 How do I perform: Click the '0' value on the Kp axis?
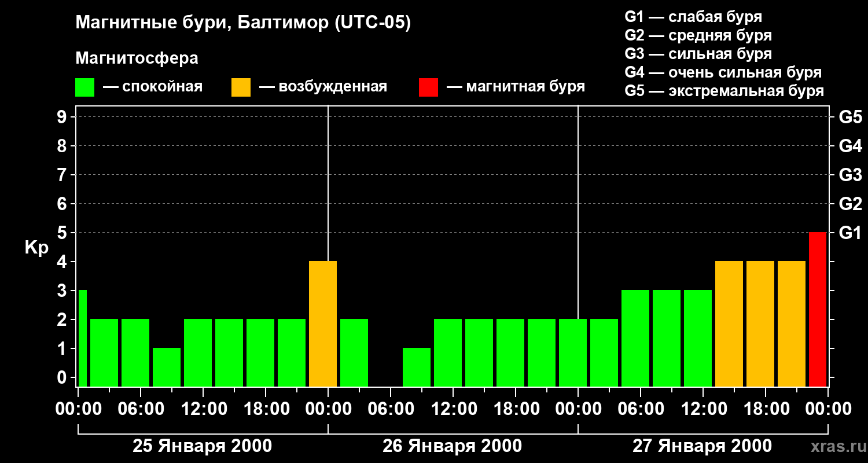62,377
